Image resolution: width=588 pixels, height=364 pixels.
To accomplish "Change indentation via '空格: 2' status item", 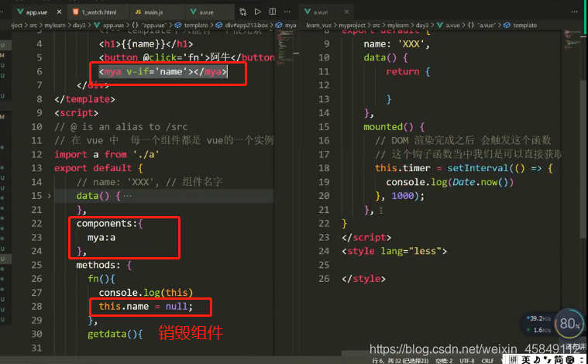I will tap(445, 361).
